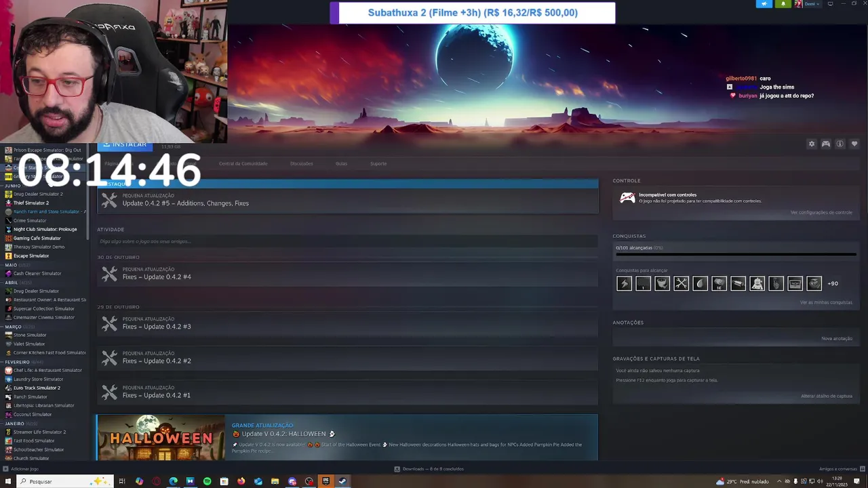Open 'Fixes – Update 0.4.2 #3' news

click(x=157, y=327)
